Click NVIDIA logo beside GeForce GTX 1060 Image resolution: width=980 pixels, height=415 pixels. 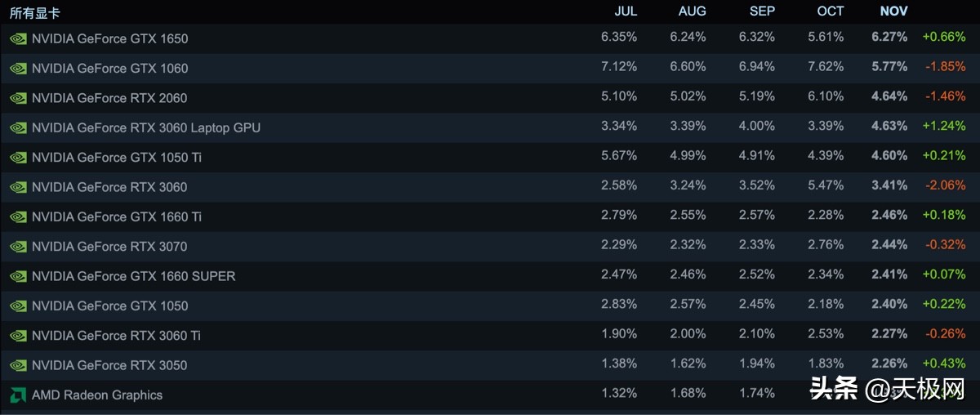point(18,69)
